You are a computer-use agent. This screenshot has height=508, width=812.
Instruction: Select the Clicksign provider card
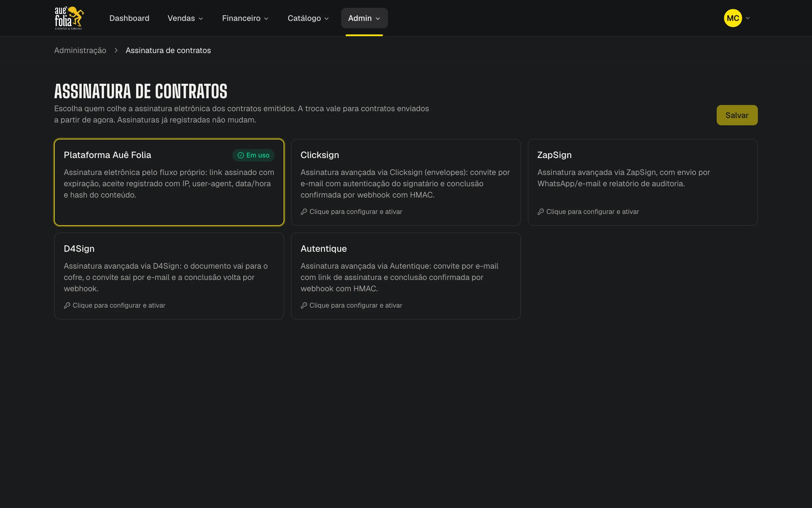pyautogui.click(x=406, y=182)
